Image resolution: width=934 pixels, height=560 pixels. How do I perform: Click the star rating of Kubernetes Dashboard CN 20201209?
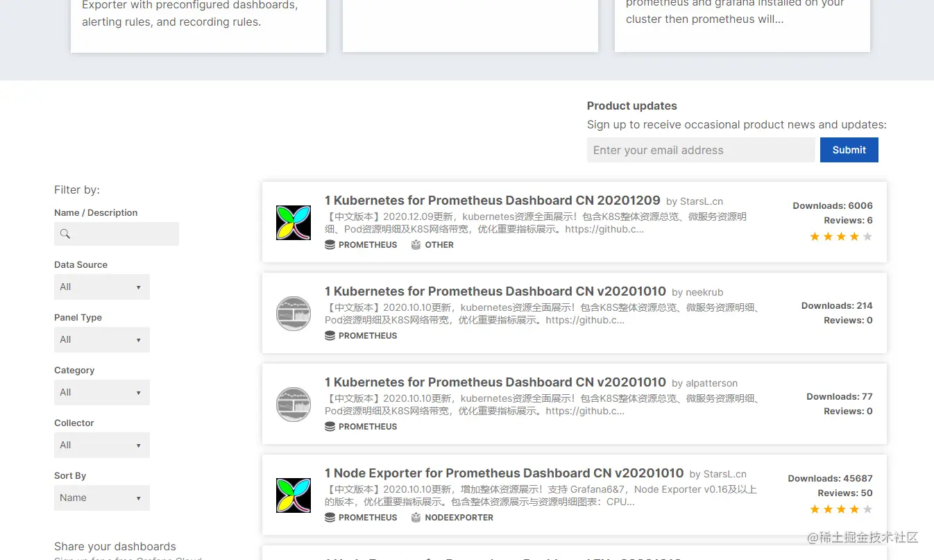tap(841, 237)
